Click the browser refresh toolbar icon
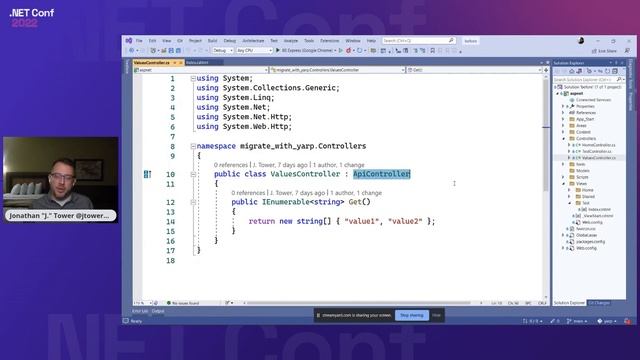 360,51
